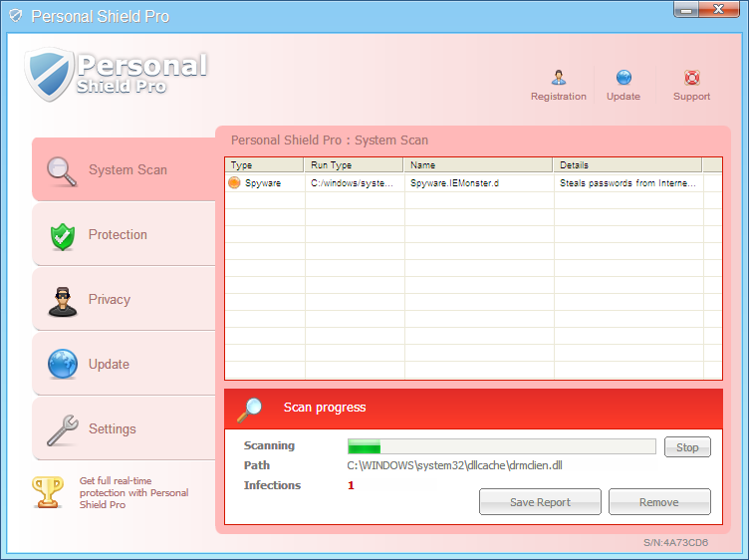Image resolution: width=749 pixels, height=560 pixels.
Task: Click the header Update label
Action: pyautogui.click(x=624, y=96)
